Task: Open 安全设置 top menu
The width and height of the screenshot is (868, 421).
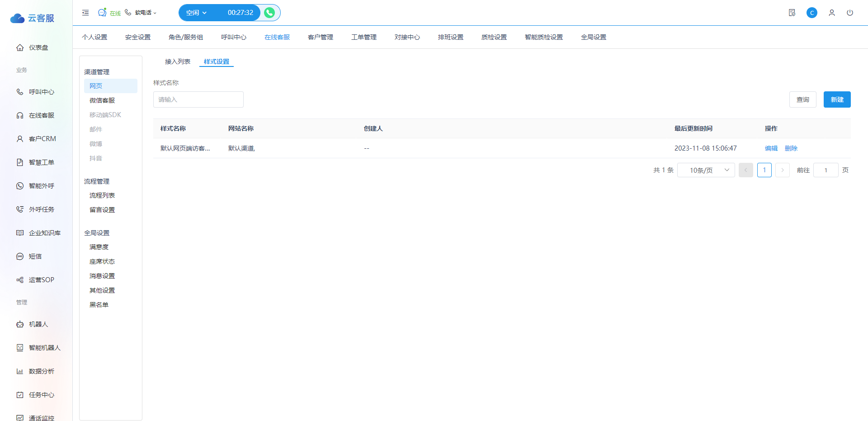Action: click(x=138, y=37)
